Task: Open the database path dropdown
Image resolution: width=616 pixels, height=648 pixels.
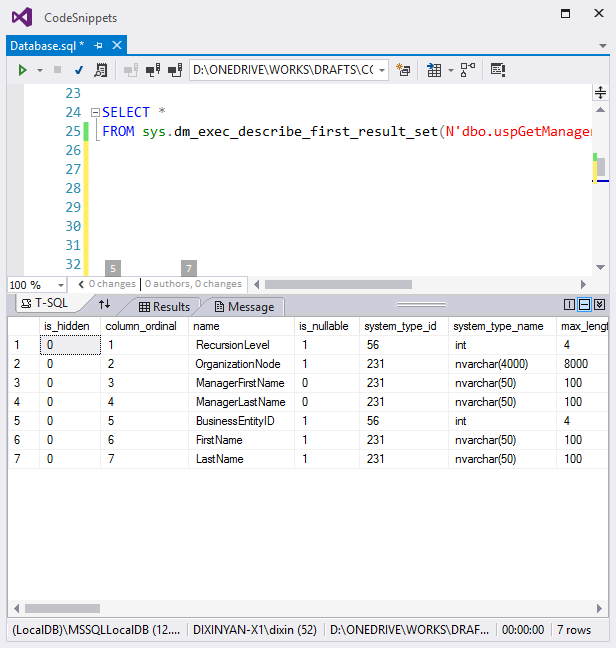Action: pos(382,70)
